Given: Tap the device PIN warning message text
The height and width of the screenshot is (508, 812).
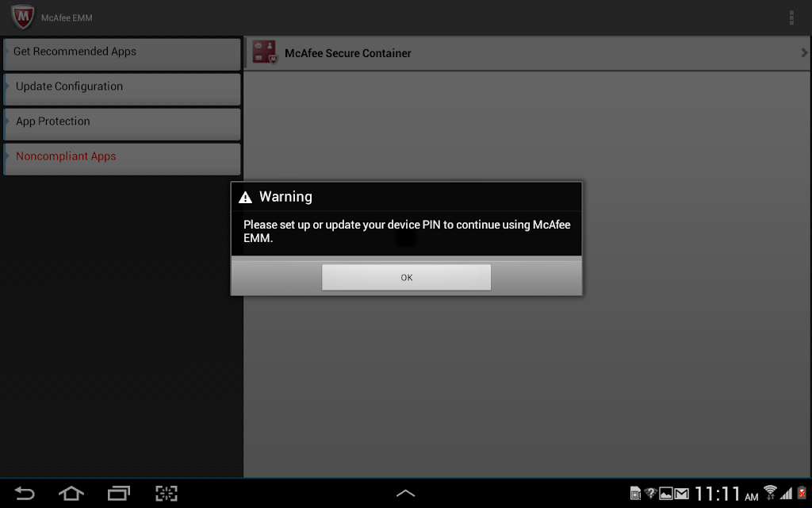Looking at the screenshot, I should [407, 231].
